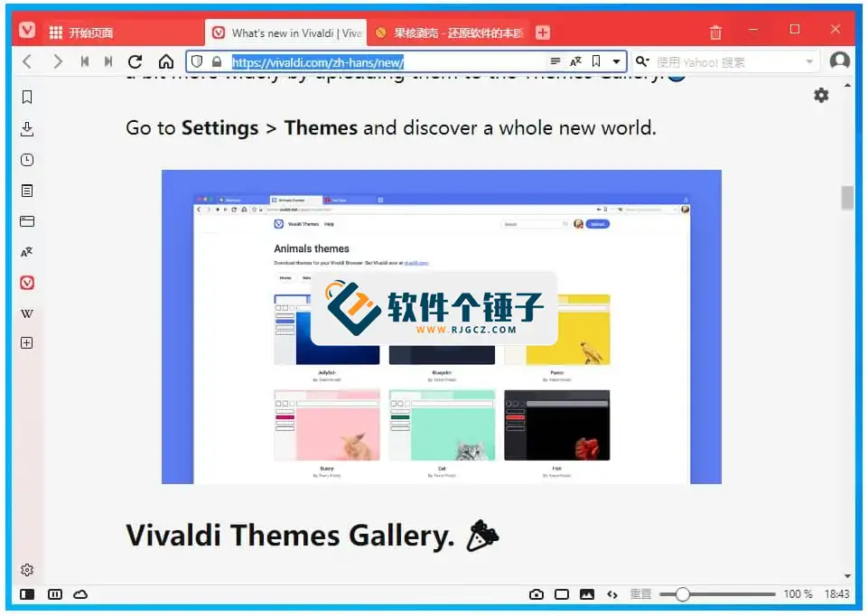This screenshot has width=868, height=616.
Task: Reset zoom with the 重置 button
Action: click(x=640, y=594)
